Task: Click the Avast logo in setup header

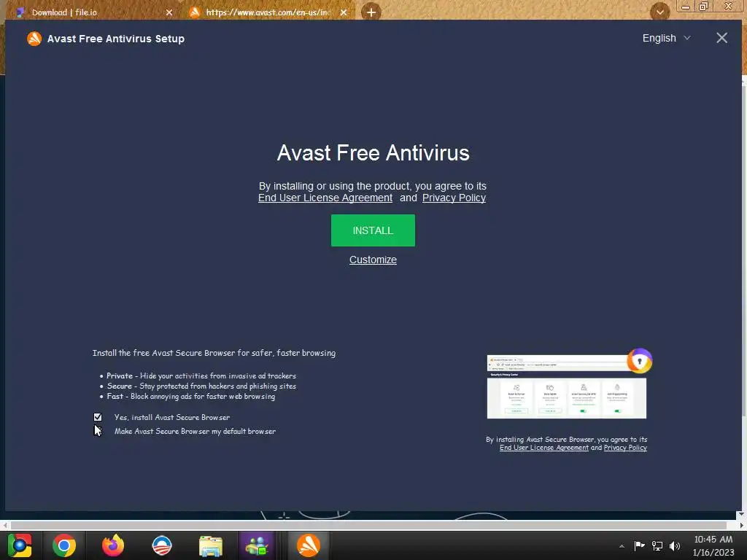Action: click(34, 39)
